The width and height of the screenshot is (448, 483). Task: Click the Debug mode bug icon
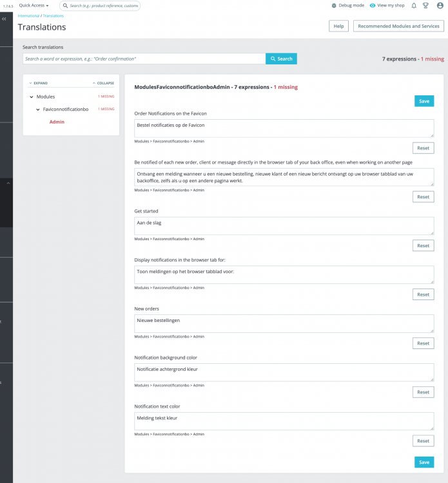(x=334, y=6)
